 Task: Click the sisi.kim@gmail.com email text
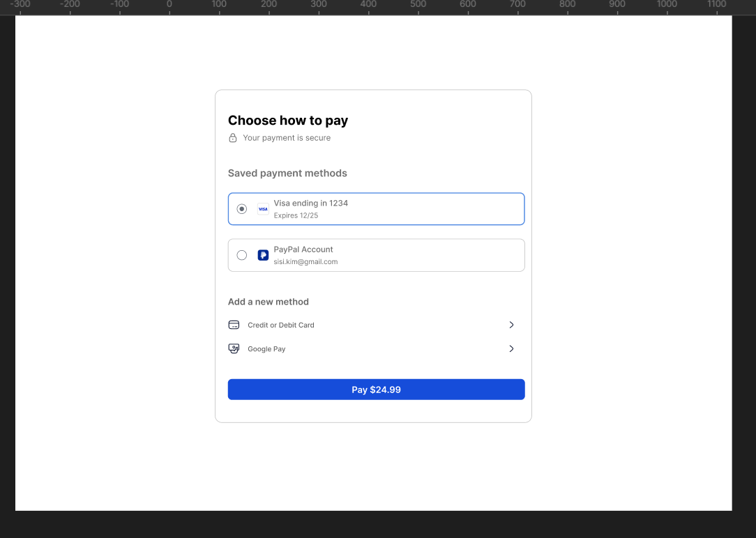[305, 262]
